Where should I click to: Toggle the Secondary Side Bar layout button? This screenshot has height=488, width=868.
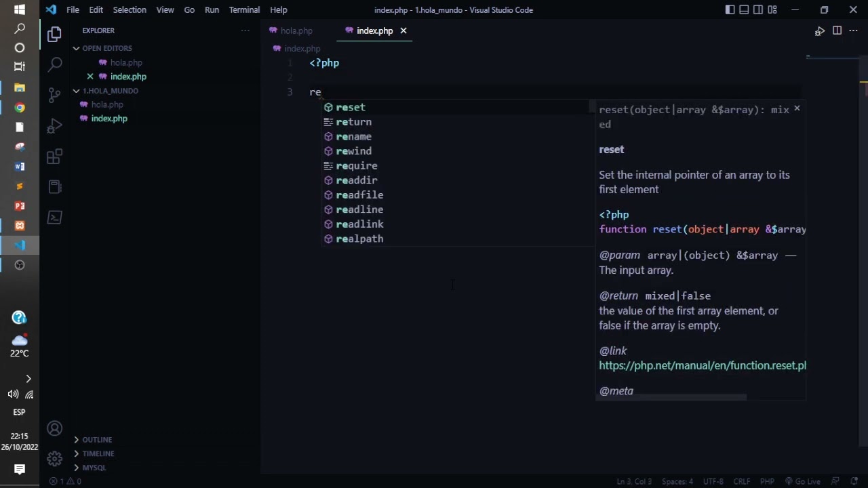[758, 9]
